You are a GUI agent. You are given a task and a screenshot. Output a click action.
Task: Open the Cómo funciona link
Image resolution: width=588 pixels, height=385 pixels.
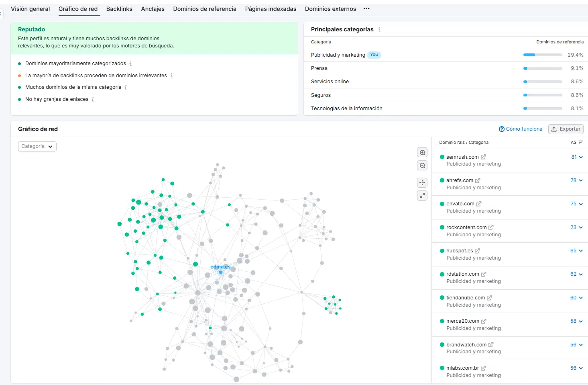tap(520, 129)
